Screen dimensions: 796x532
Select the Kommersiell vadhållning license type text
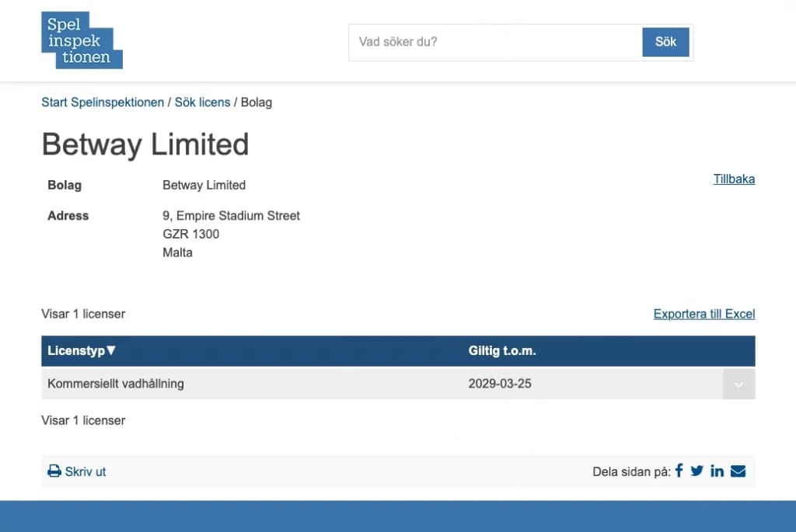click(x=116, y=384)
